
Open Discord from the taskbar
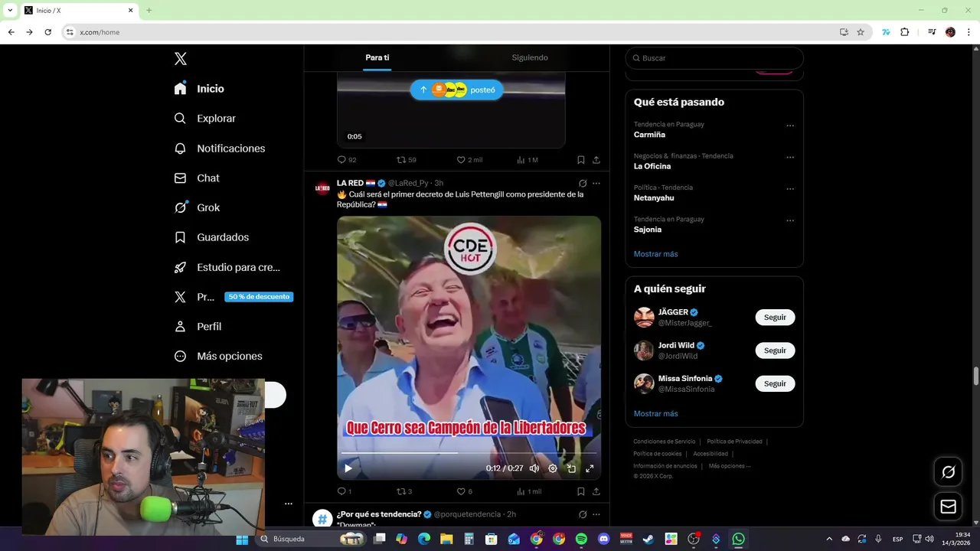(x=603, y=540)
